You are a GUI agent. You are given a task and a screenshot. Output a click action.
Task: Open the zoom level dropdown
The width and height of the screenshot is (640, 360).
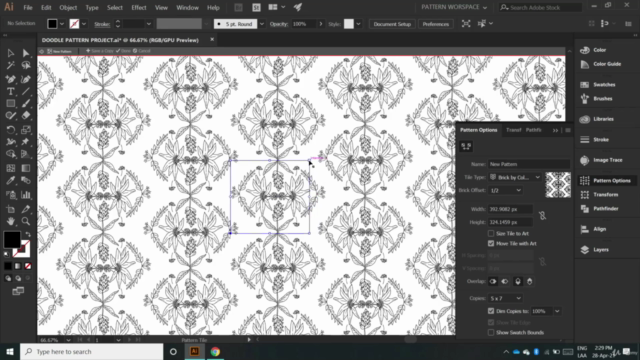point(68,340)
